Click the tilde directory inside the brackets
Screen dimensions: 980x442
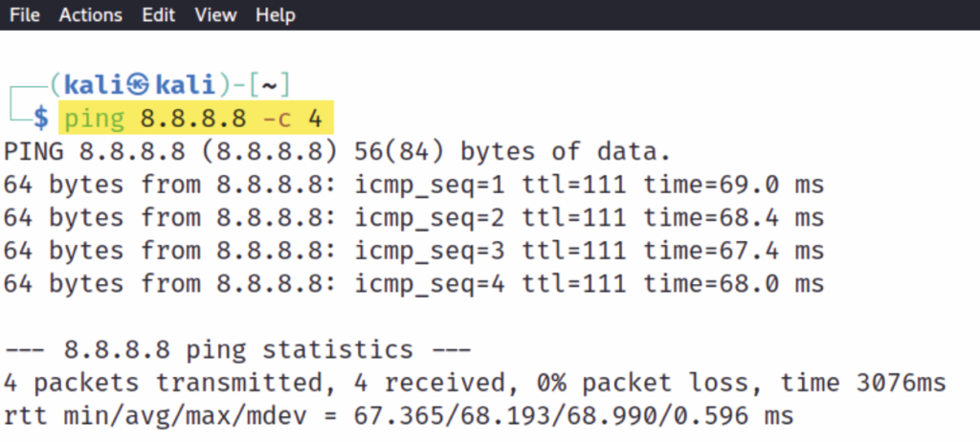coord(269,85)
